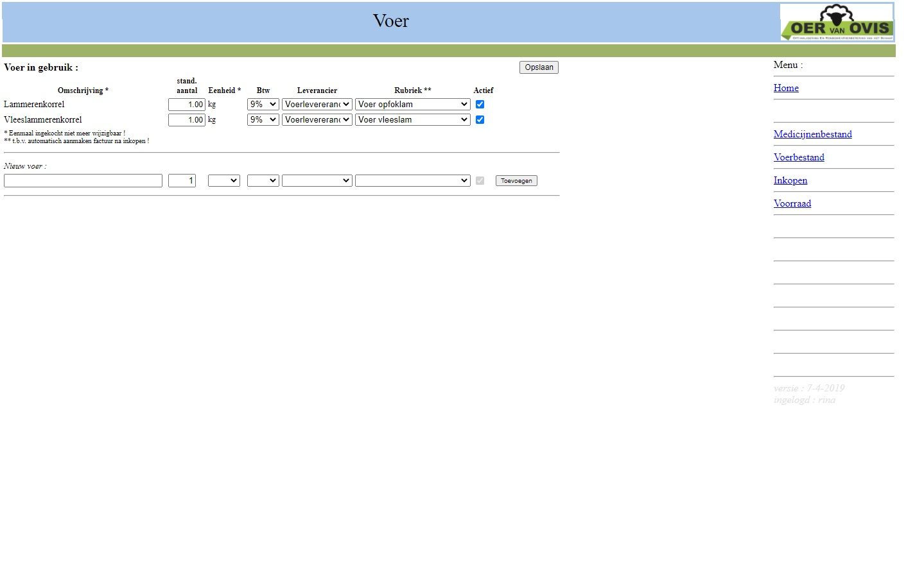The height and width of the screenshot is (573, 924).
Task: Navigate to Inkopen page
Action: (x=790, y=180)
